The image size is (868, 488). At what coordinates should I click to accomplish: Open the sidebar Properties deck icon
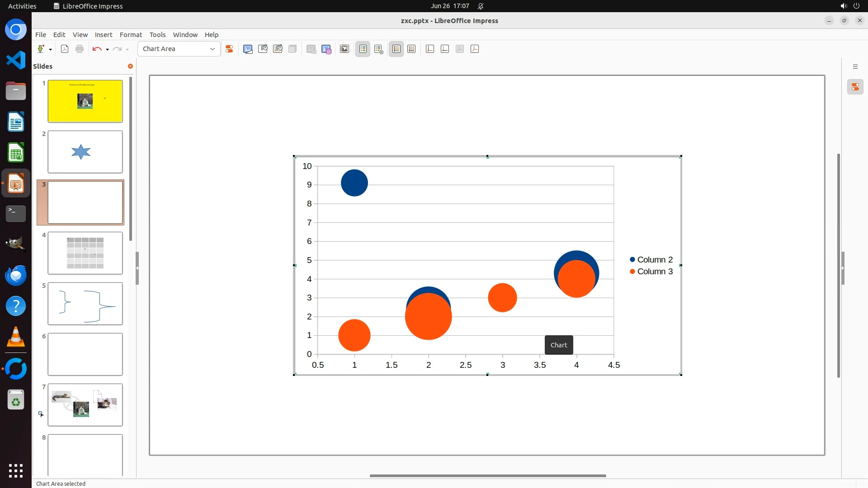pyautogui.click(x=855, y=87)
